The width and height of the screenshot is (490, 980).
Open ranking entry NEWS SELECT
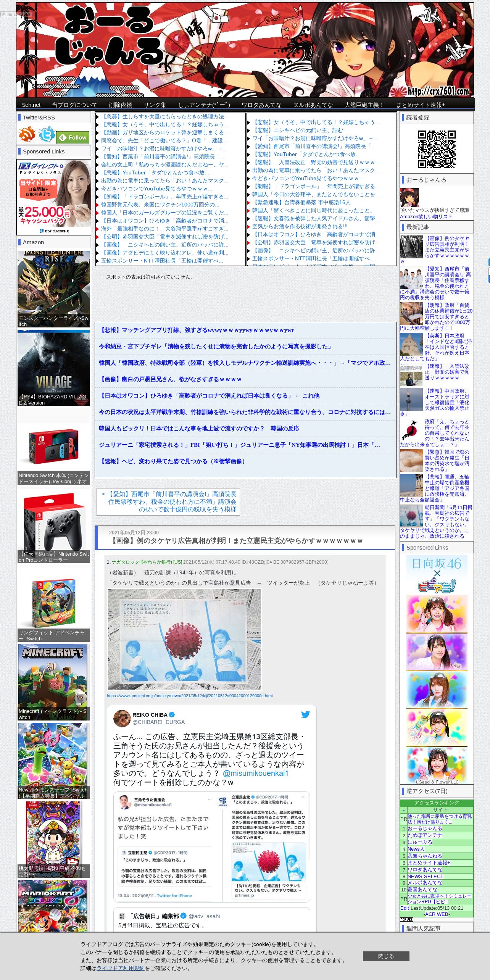pyautogui.click(x=425, y=877)
